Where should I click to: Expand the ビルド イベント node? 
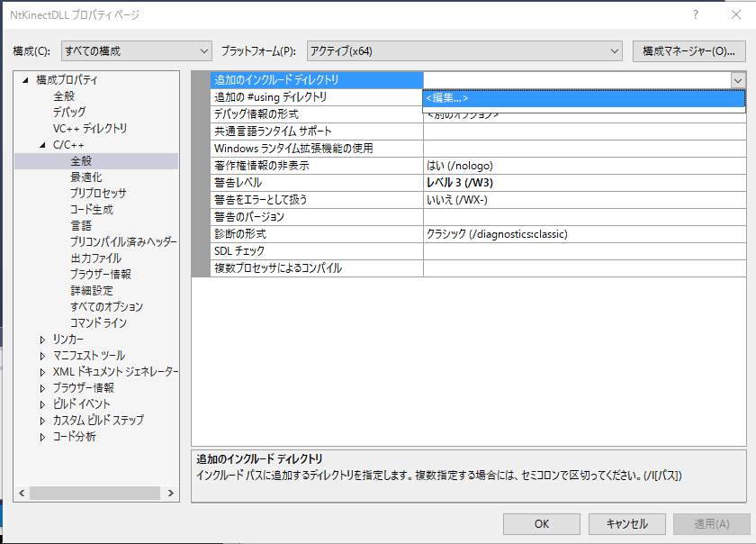click(42, 404)
